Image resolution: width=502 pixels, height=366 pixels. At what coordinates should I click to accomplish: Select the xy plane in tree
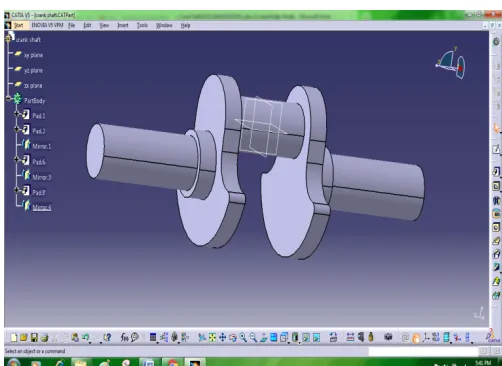click(x=33, y=55)
